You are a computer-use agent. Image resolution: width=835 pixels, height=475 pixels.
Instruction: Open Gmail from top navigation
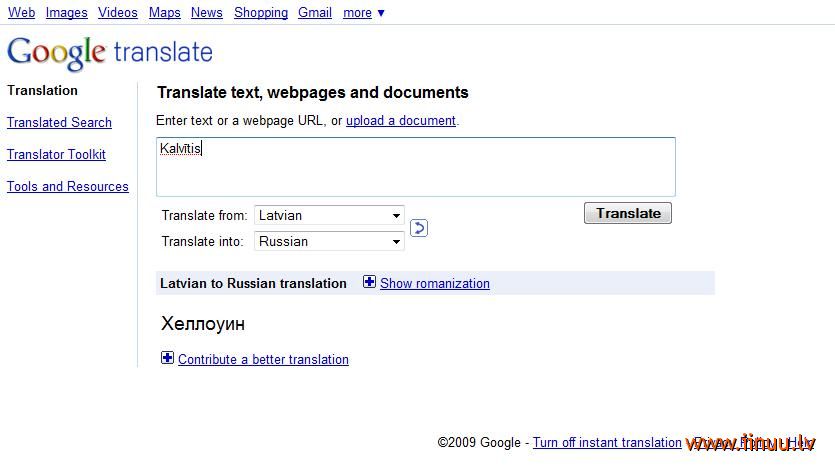[315, 12]
